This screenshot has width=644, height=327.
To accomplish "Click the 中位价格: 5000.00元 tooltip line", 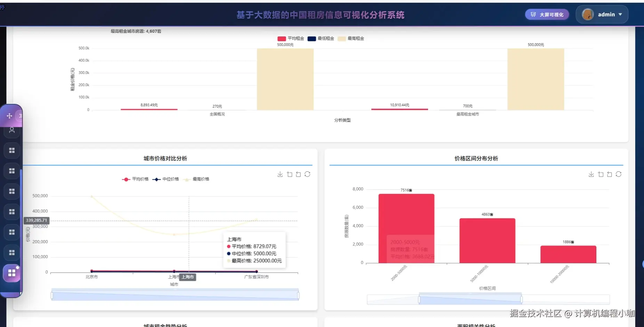I will (251, 254).
